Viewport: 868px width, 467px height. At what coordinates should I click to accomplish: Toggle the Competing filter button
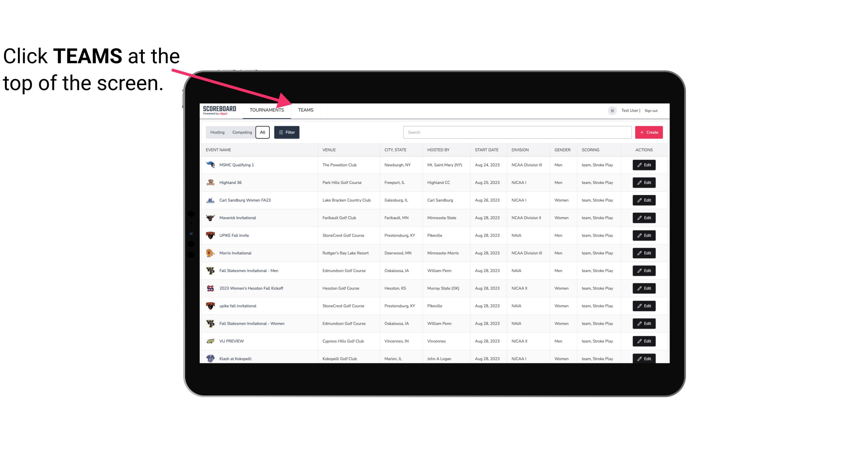(242, 132)
